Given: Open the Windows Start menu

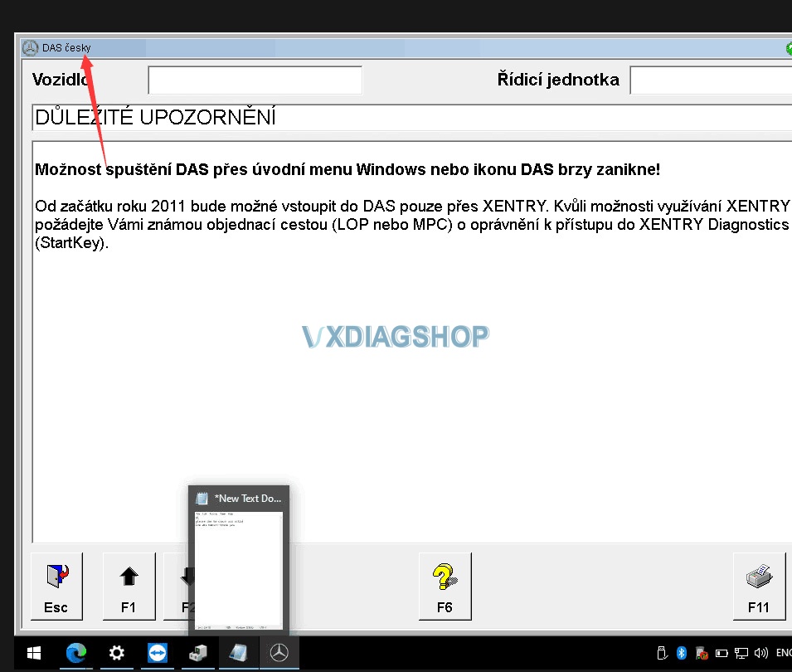Looking at the screenshot, I should click(x=34, y=653).
